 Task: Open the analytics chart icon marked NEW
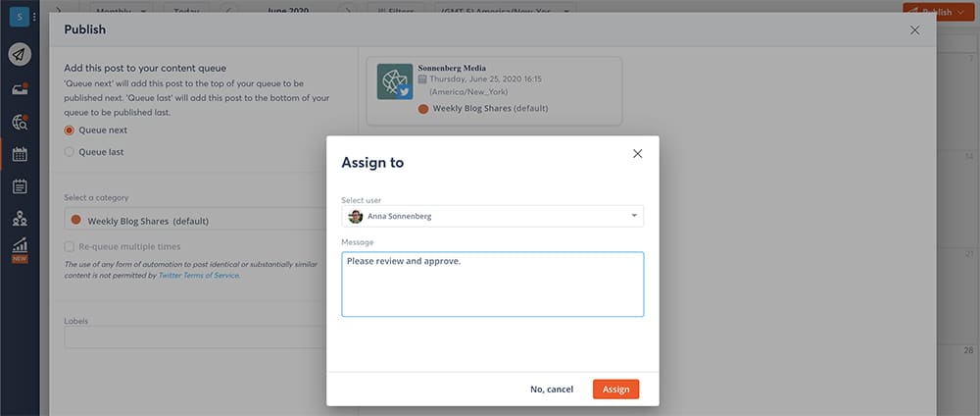pos(20,247)
